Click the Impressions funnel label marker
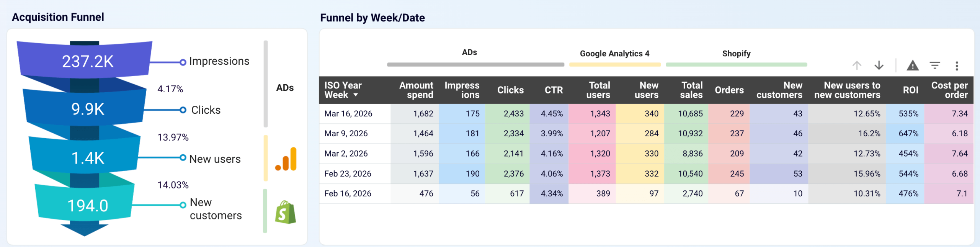The width and height of the screenshot is (980, 247). pyautogui.click(x=183, y=62)
